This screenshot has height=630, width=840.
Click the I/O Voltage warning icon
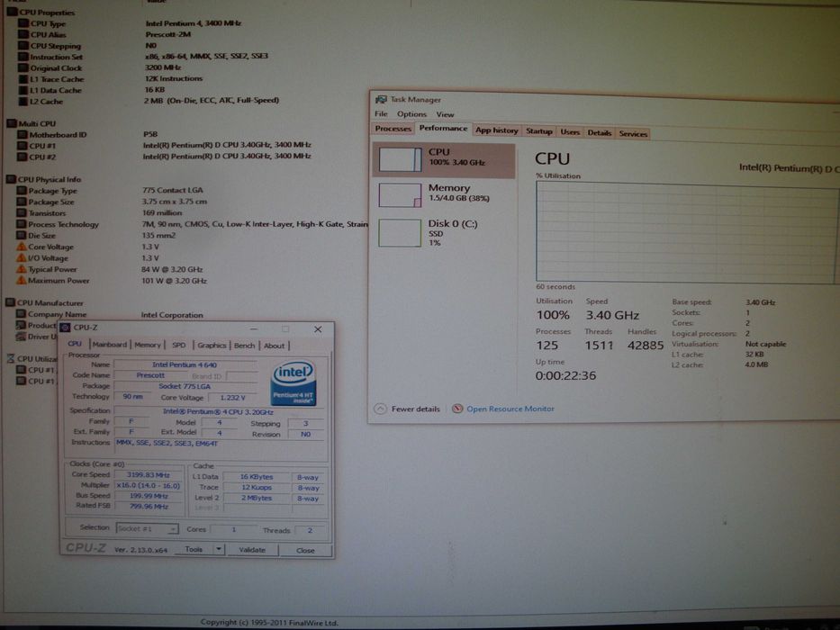pos(21,257)
